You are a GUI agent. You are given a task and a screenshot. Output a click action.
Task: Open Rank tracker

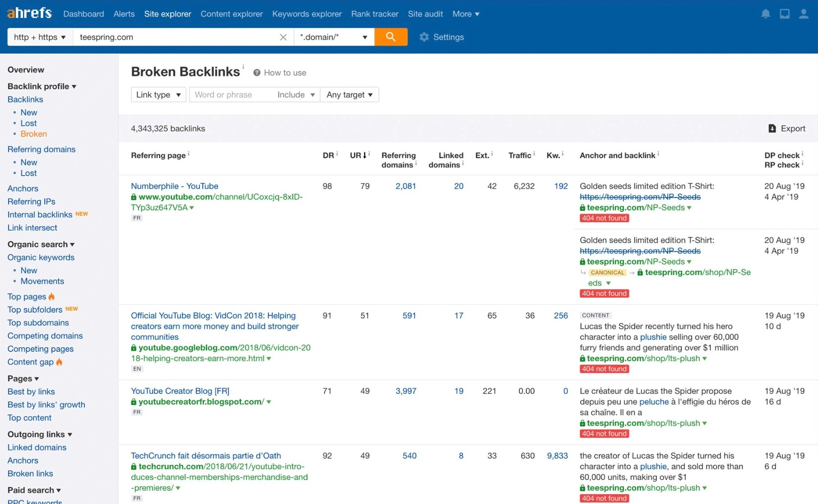(x=375, y=14)
